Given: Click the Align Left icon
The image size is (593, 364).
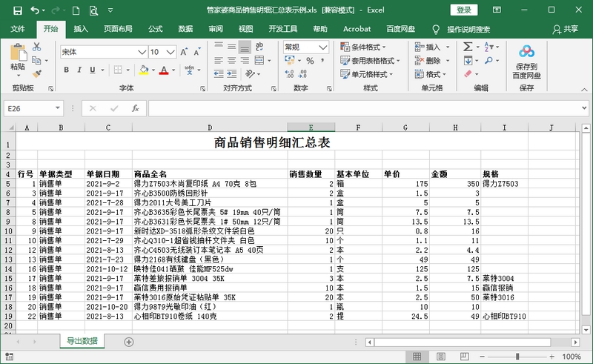Looking at the screenshot, I should click(219, 60).
